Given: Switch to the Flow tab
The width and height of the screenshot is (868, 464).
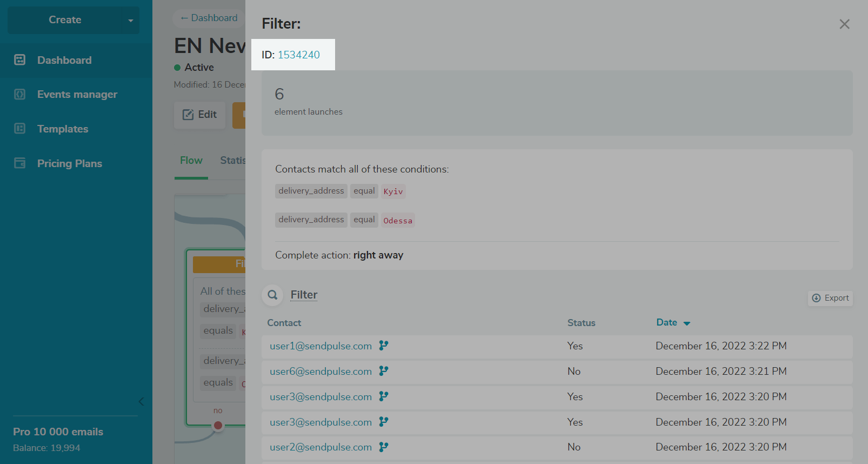Looking at the screenshot, I should [x=191, y=161].
